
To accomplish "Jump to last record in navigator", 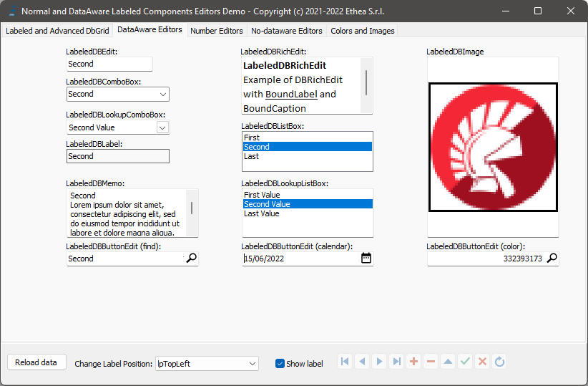I will (396, 362).
